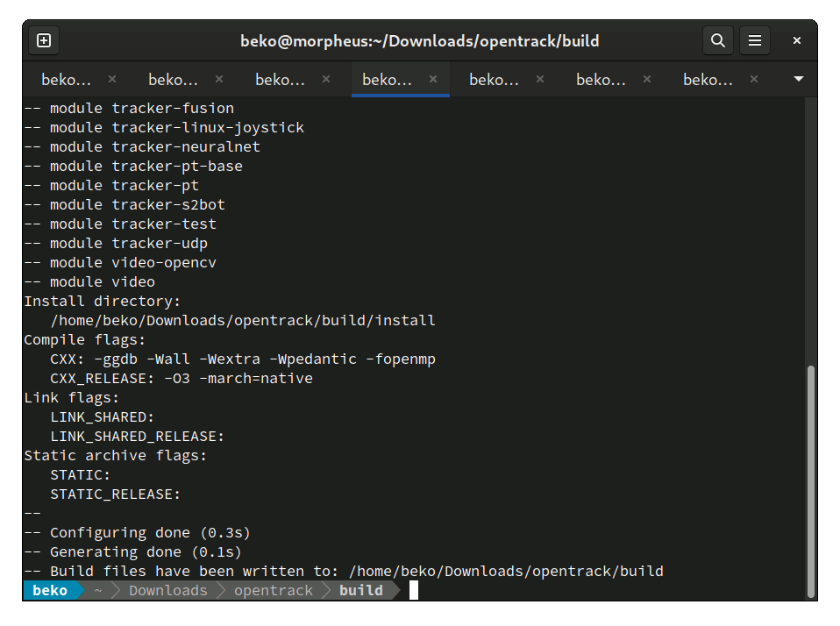Switch to the fifth beko tab
Image resolution: width=840 pixels, height=626 pixels.
click(x=494, y=80)
